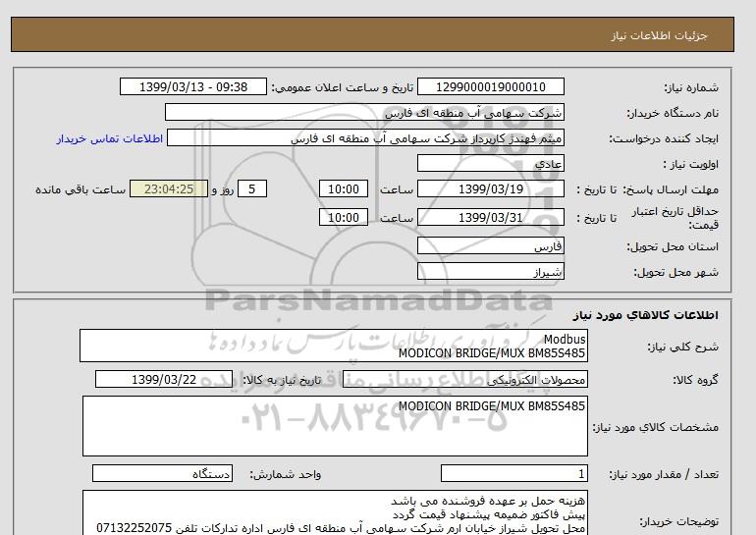
Task: Click the label مشخصات کالای مورد نیاز
Action: click(655, 427)
